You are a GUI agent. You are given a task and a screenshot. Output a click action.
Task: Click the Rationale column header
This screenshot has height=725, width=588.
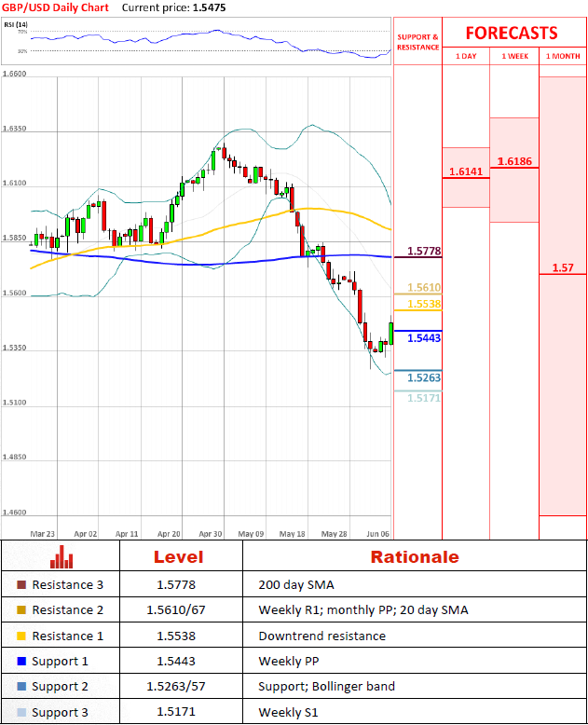(x=415, y=556)
